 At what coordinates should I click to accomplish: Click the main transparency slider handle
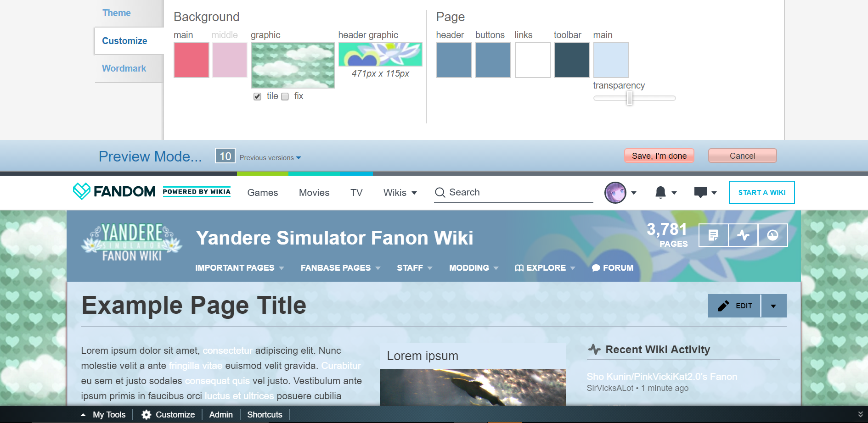tap(630, 98)
